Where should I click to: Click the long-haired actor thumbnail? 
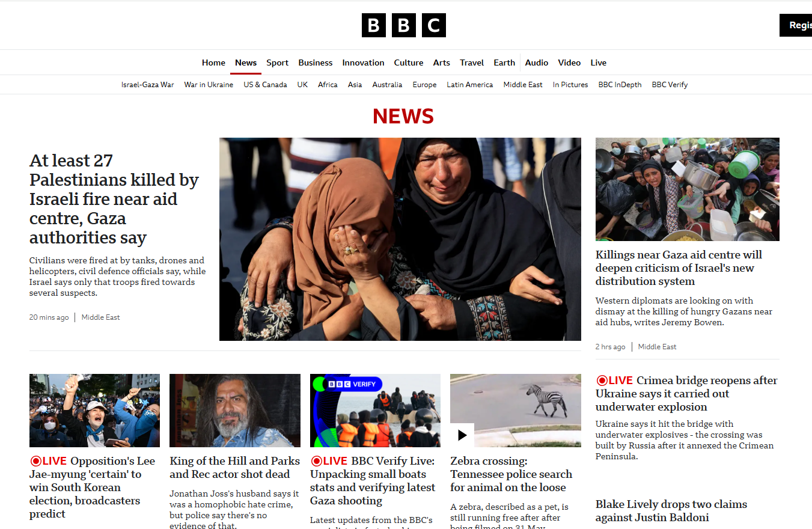point(235,411)
